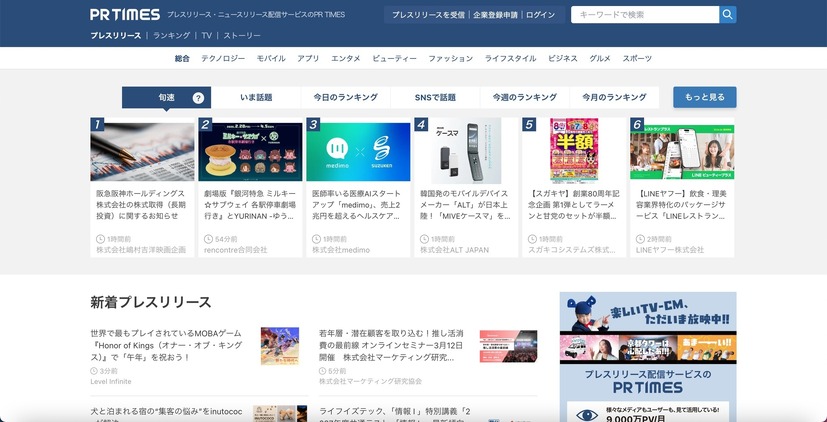Choose the ライフスタイル category
This screenshot has height=422, width=827.
click(x=511, y=59)
